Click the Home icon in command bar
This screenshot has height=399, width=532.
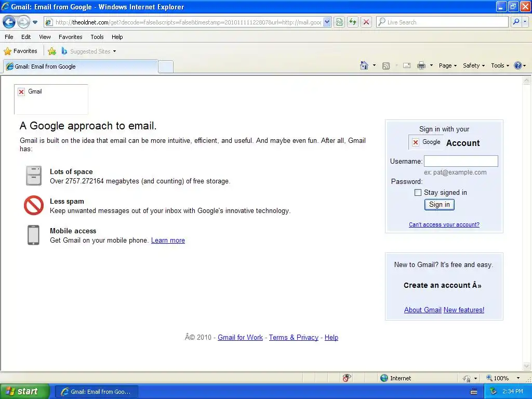364,65
